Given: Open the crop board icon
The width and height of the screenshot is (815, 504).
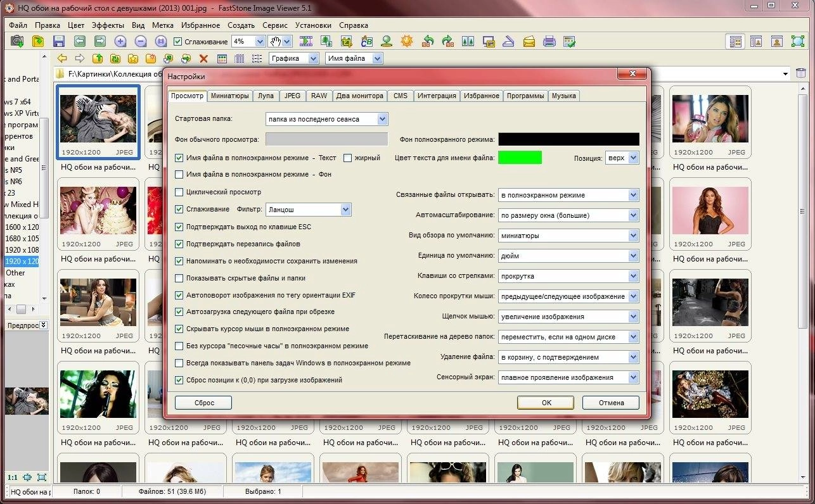Looking at the screenshot, I should [x=347, y=41].
